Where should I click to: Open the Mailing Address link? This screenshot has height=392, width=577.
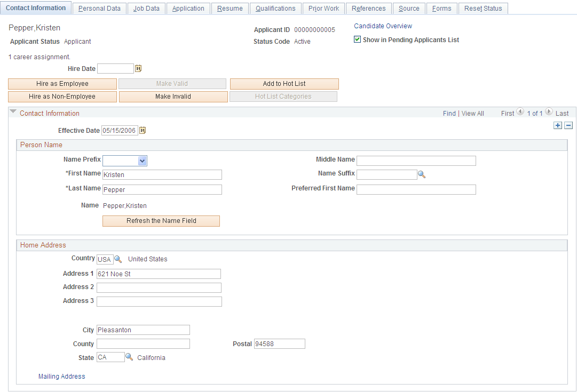pos(62,377)
